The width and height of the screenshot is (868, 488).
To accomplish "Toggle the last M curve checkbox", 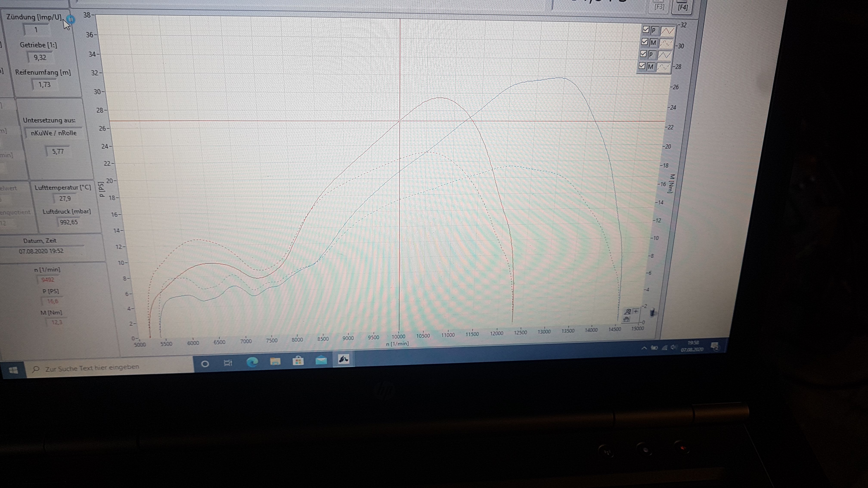I will [x=642, y=66].
